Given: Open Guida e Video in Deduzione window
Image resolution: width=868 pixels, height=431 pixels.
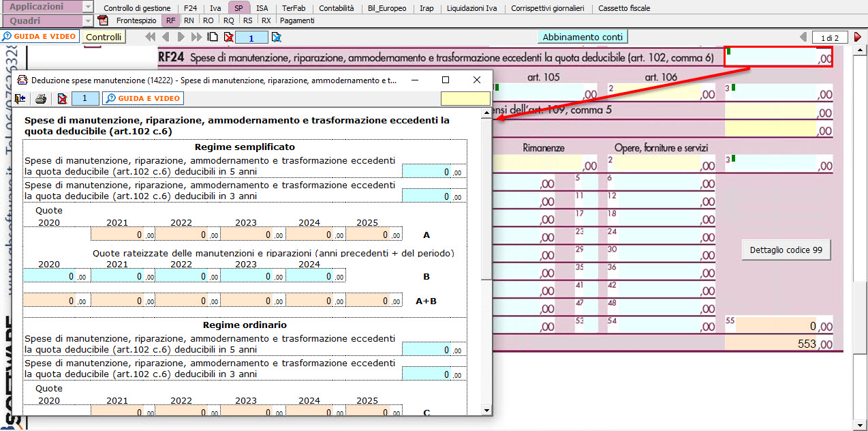Looking at the screenshot, I should point(143,99).
